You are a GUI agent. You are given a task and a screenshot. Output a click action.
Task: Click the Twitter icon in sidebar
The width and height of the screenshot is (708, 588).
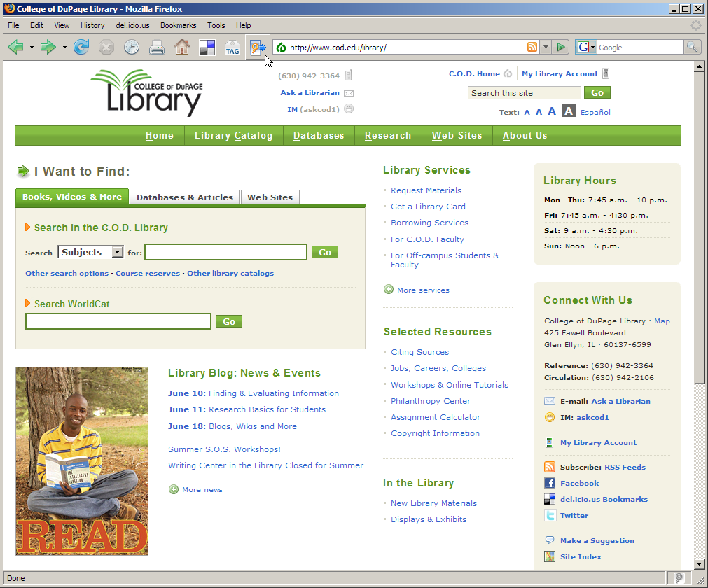[x=550, y=515]
